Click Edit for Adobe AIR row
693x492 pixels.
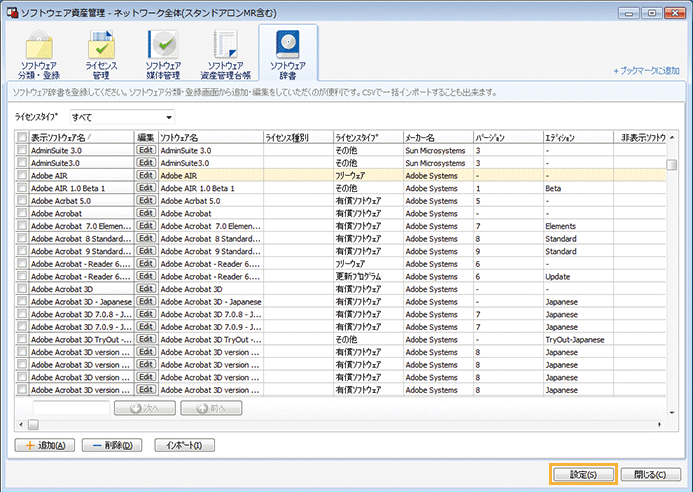click(146, 175)
